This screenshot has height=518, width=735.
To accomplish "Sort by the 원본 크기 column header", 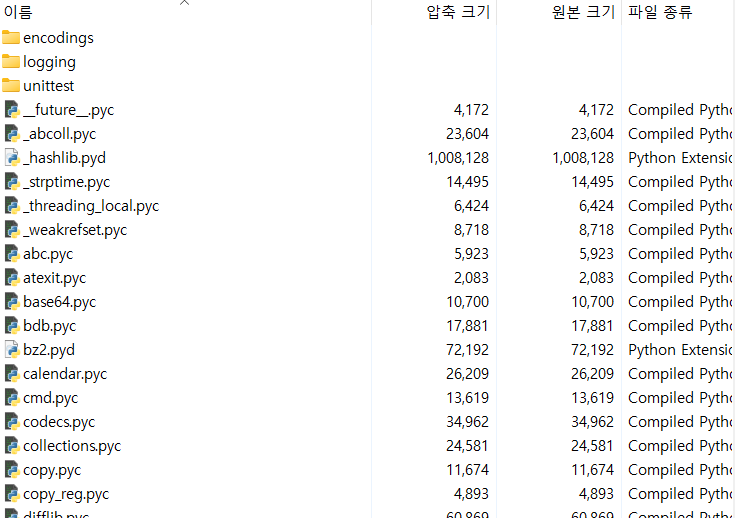I will [x=583, y=12].
